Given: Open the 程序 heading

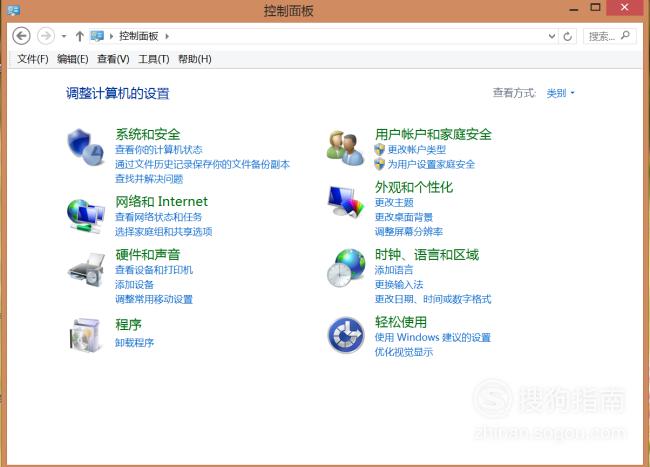Looking at the screenshot, I should pyautogui.click(x=129, y=324).
